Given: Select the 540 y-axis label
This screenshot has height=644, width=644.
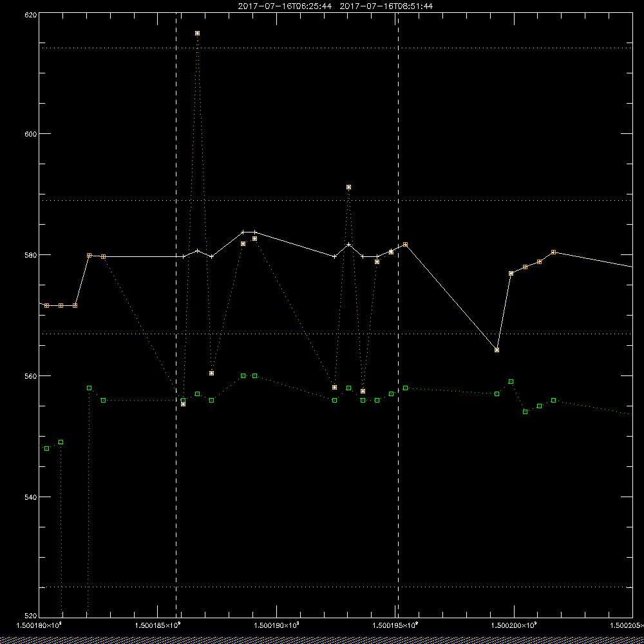Looking at the screenshot, I should point(31,497).
